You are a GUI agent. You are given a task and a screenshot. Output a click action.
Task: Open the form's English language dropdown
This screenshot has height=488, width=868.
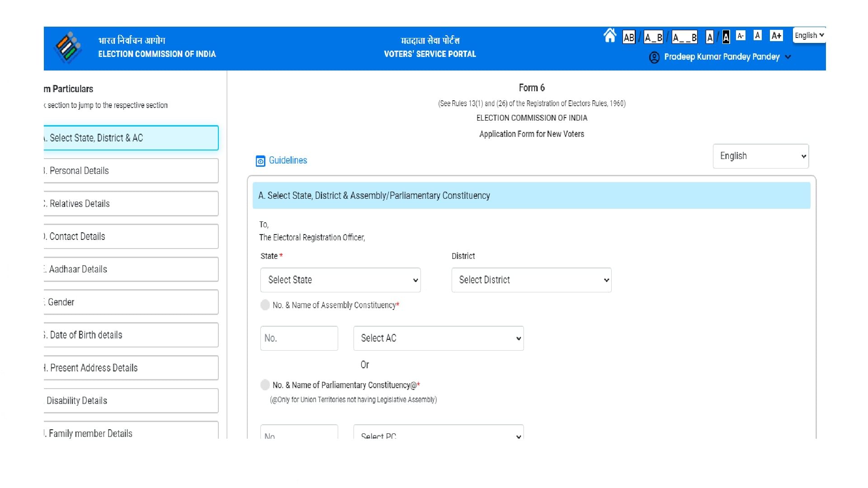point(760,156)
